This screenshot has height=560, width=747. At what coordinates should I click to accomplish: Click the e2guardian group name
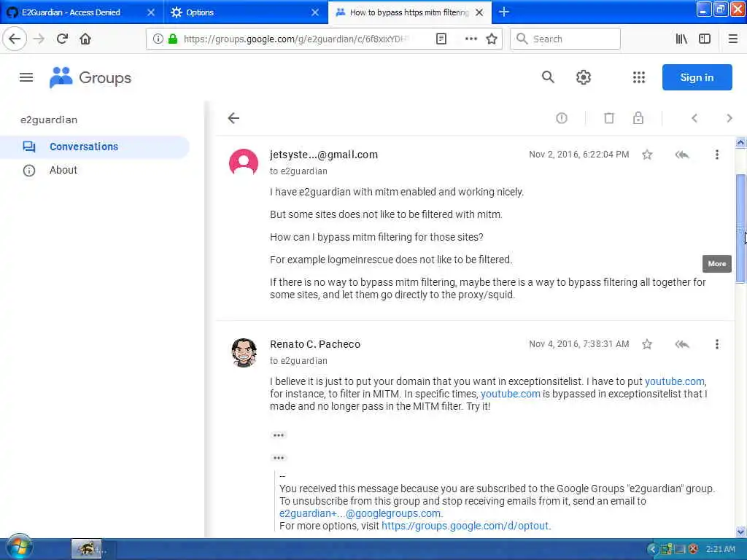49,120
